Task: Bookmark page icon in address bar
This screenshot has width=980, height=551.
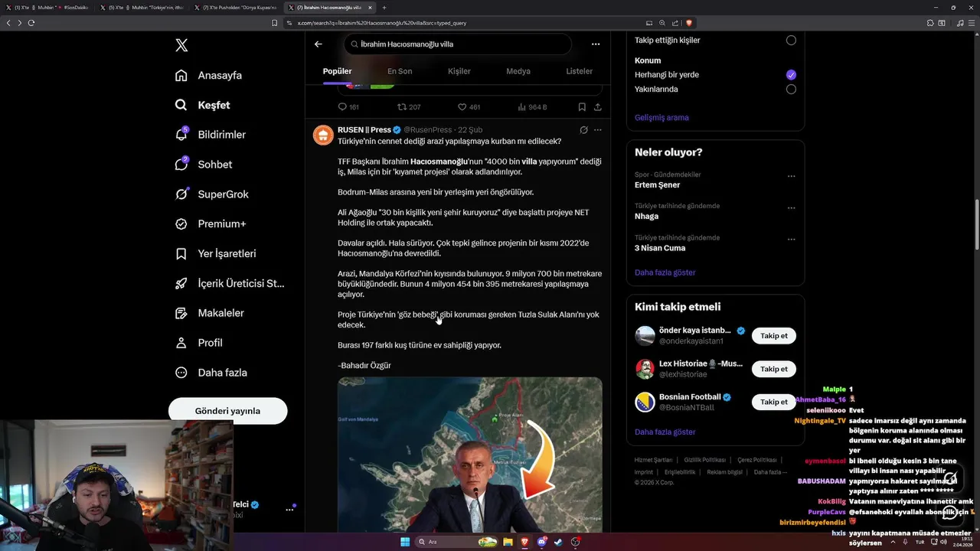Action: [275, 23]
